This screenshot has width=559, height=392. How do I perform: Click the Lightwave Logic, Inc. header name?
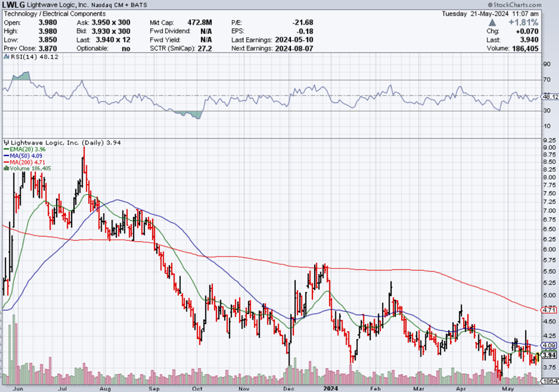(x=58, y=5)
